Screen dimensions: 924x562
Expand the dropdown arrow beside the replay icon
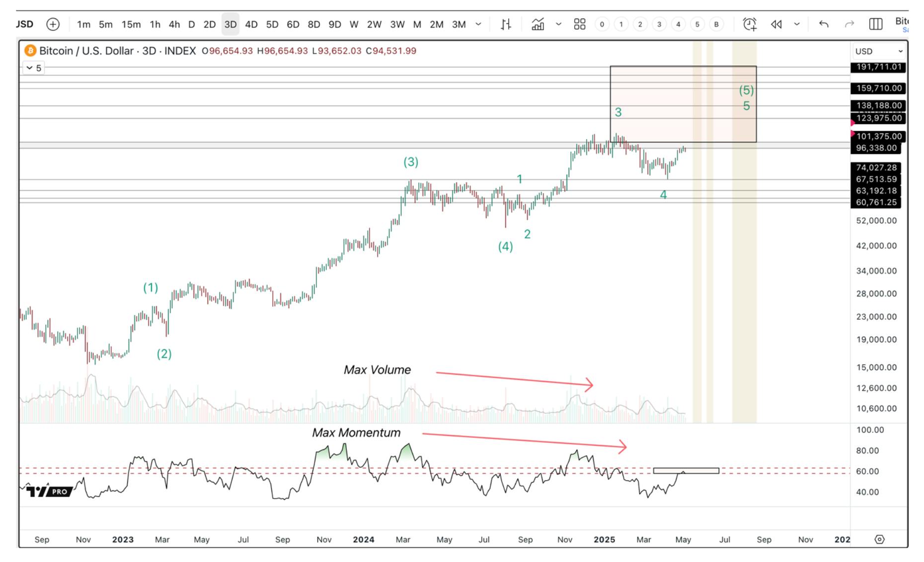tap(797, 24)
